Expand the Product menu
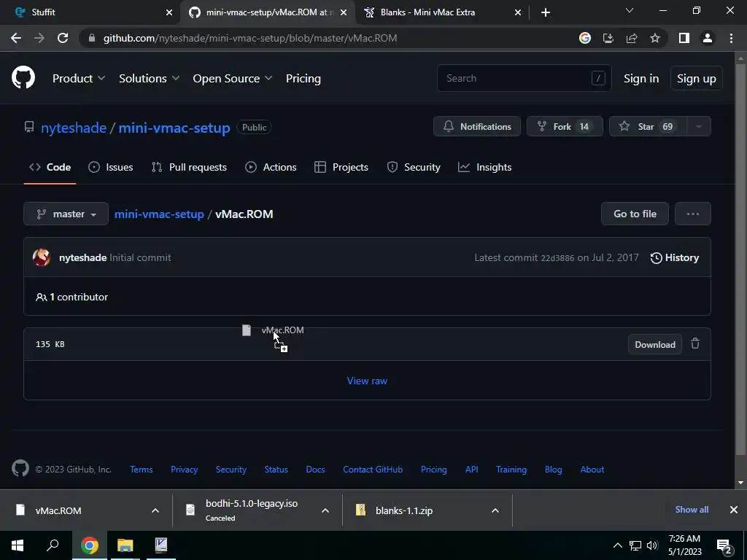Screen dimensions: 747x560 79,78
